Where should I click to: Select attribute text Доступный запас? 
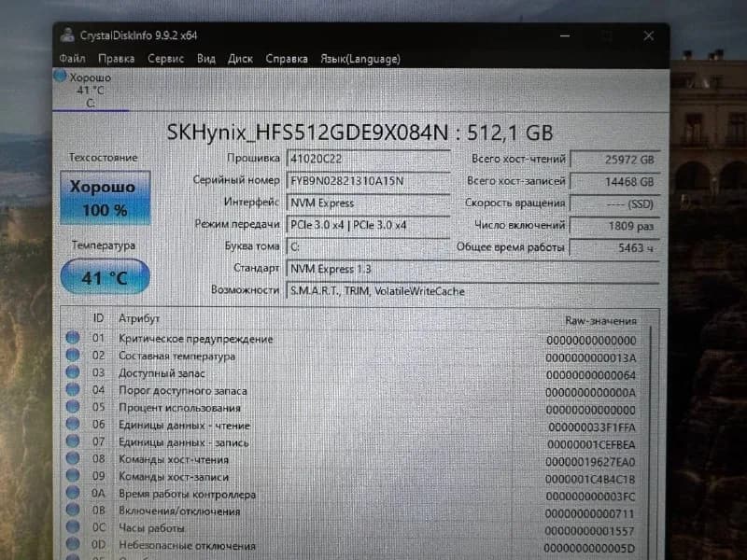click(162, 373)
